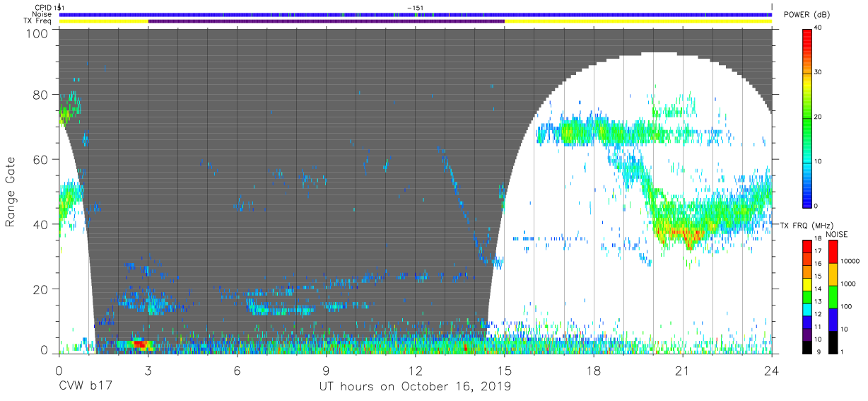
Task: Click the Noise row label above plot
Action: point(42,14)
